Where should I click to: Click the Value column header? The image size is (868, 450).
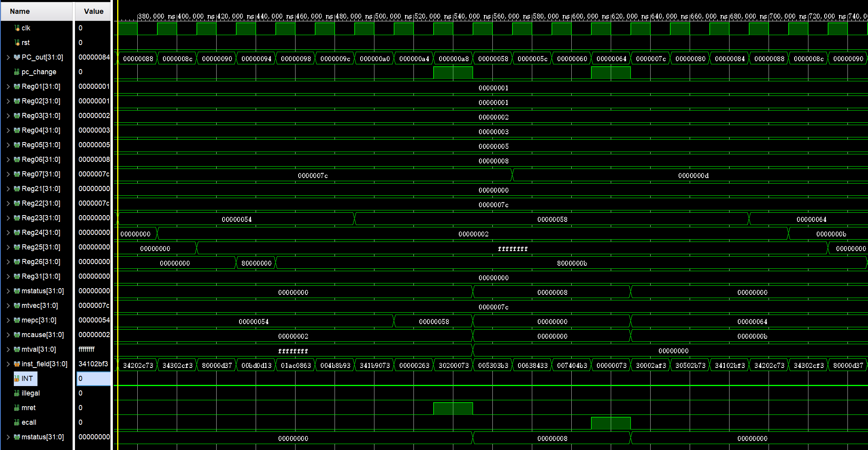(94, 11)
